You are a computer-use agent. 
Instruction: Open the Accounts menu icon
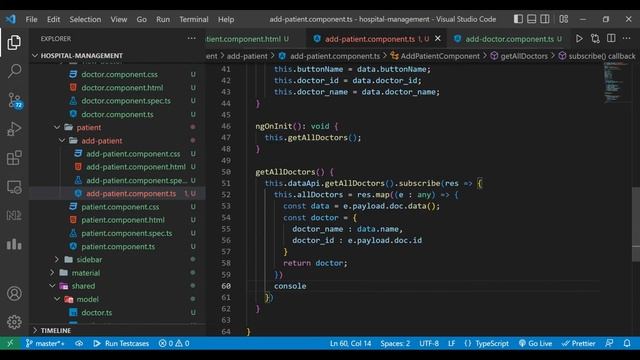pos(14,293)
